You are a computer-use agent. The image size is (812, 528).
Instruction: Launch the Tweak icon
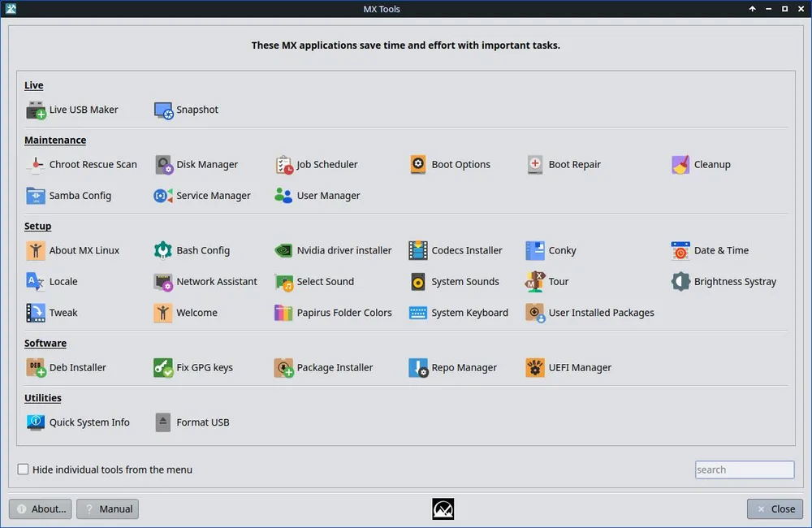(36, 313)
